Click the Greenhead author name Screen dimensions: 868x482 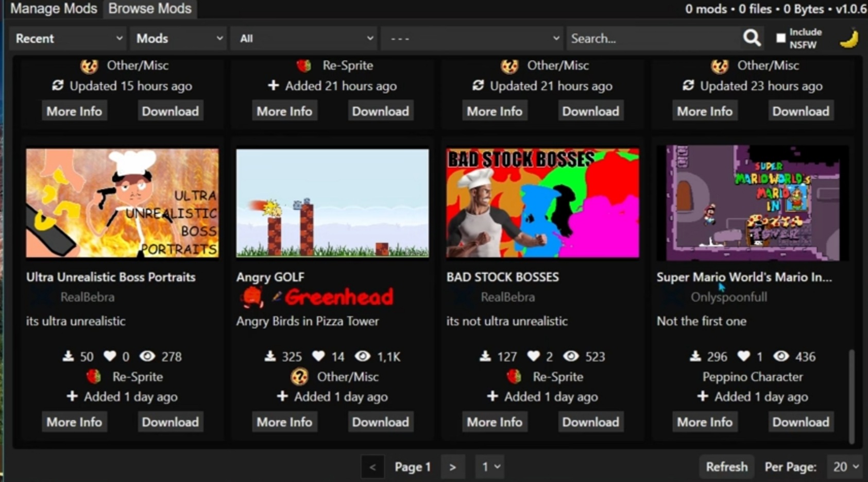coord(339,297)
